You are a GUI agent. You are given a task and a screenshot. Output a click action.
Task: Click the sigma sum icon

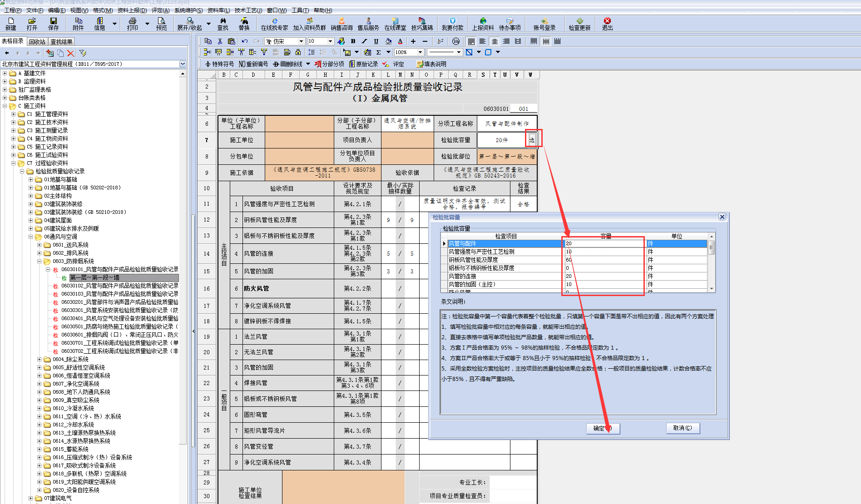[378, 52]
